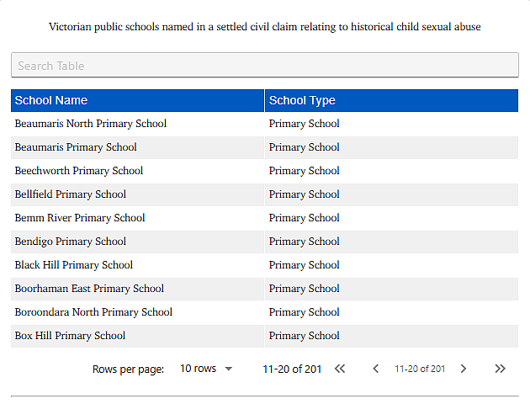Select the Beaumaris Primary School row

(x=265, y=147)
